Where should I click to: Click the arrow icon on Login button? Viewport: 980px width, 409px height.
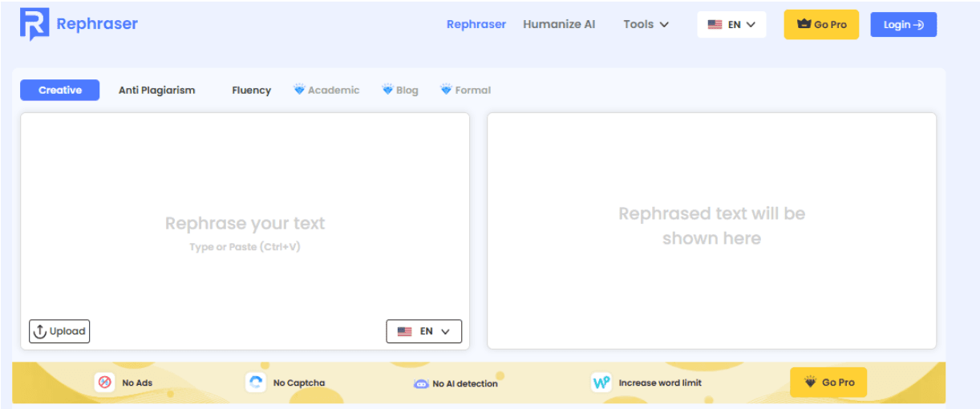(x=919, y=25)
